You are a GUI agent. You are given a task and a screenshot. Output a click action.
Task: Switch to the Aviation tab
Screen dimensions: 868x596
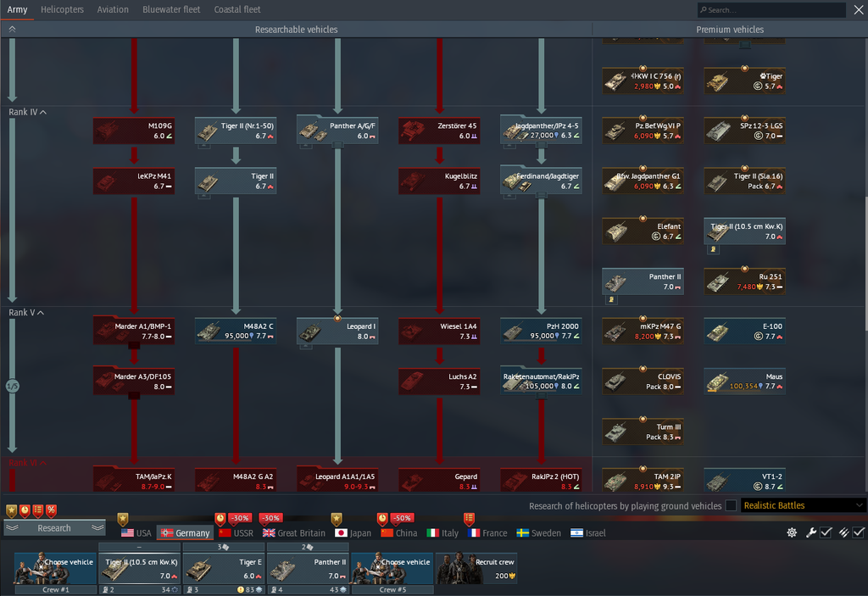(x=113, y=9)
